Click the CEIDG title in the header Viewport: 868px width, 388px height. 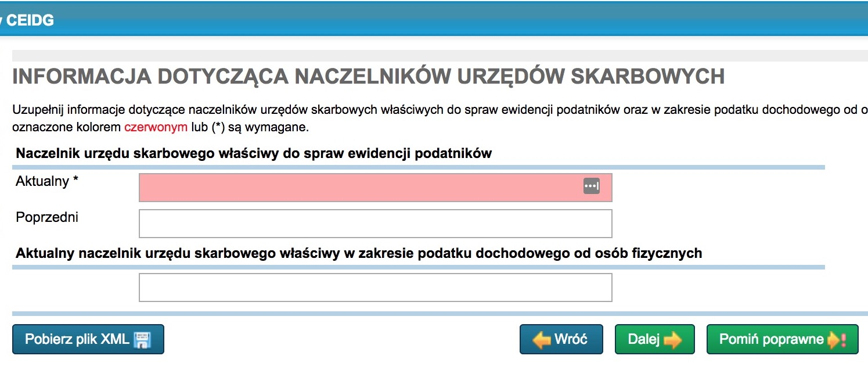[x=30, y=20]
